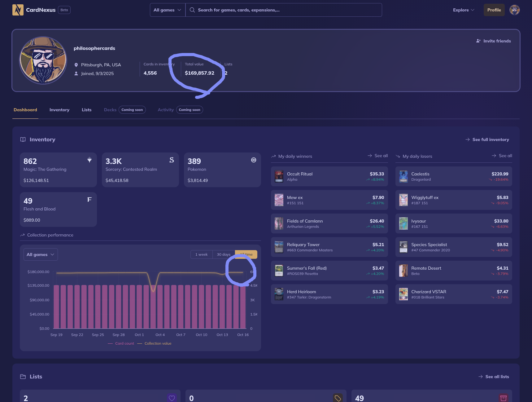532x402 pixels.
Task: Click the user avatar in top bar
Action: 514,10
